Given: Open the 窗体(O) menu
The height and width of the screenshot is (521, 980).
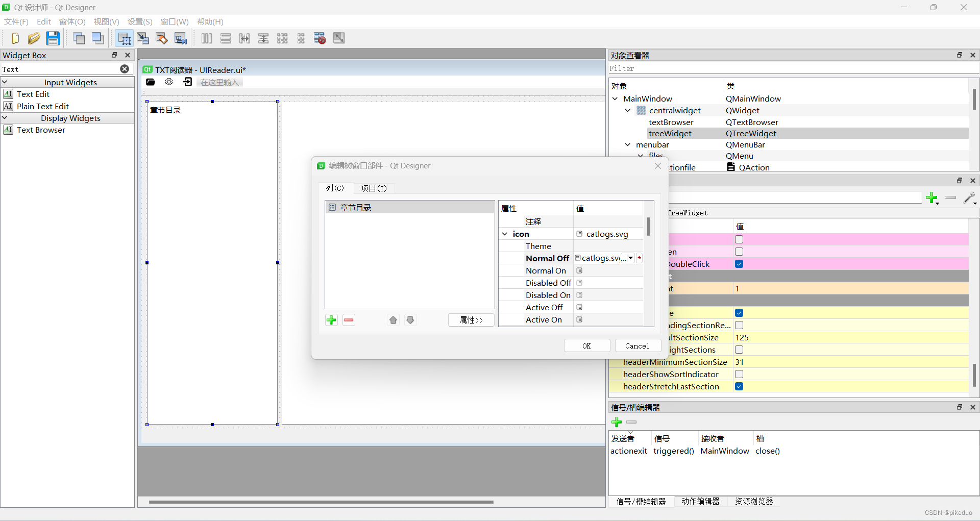Looking at the screenshot, I should click(x=72, y=21).
